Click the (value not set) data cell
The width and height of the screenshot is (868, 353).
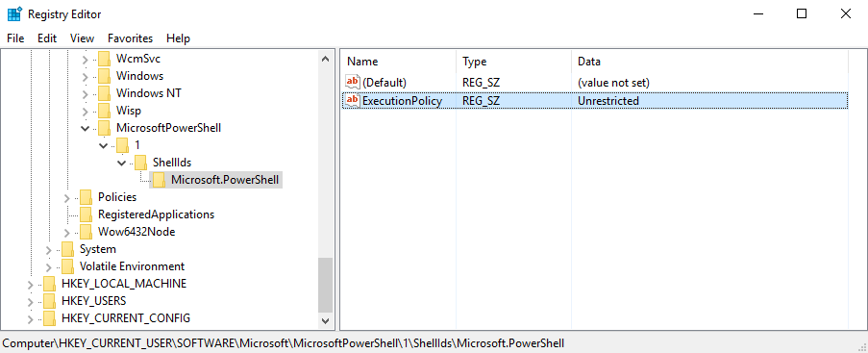point(613,83)
